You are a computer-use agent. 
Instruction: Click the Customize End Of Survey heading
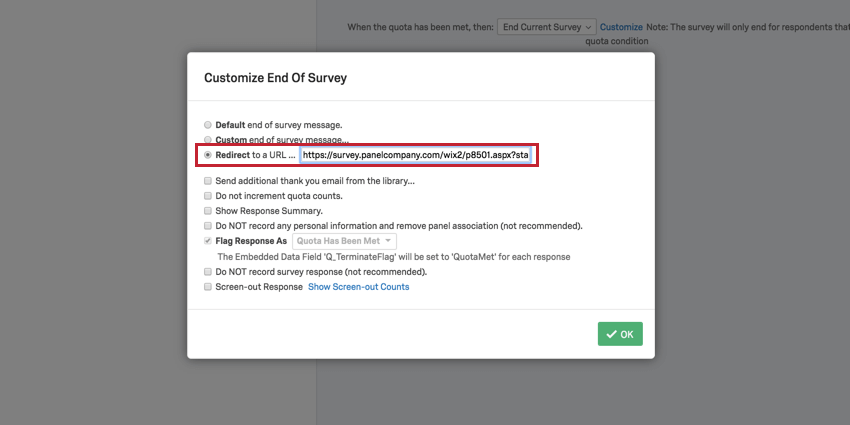point(275,77)
